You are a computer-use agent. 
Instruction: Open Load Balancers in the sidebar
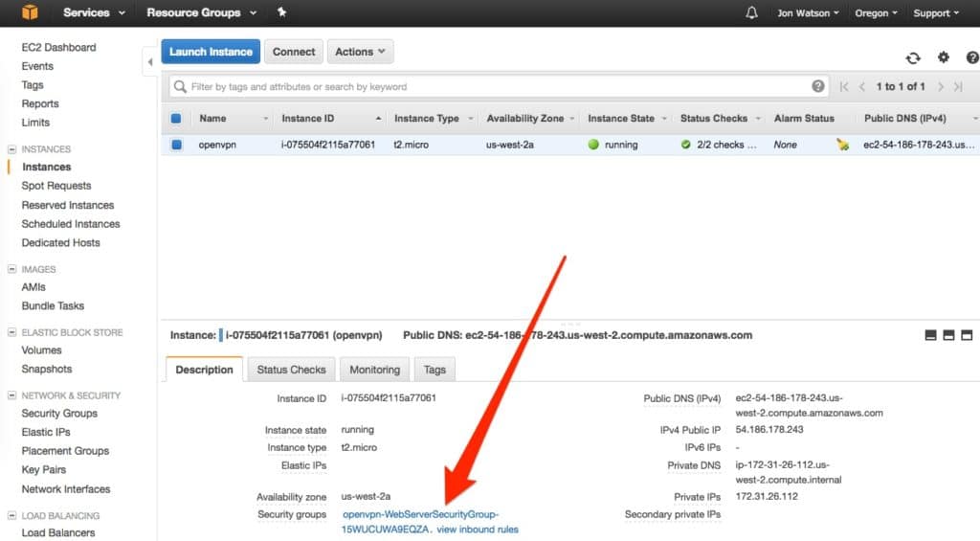pos(58,533)
